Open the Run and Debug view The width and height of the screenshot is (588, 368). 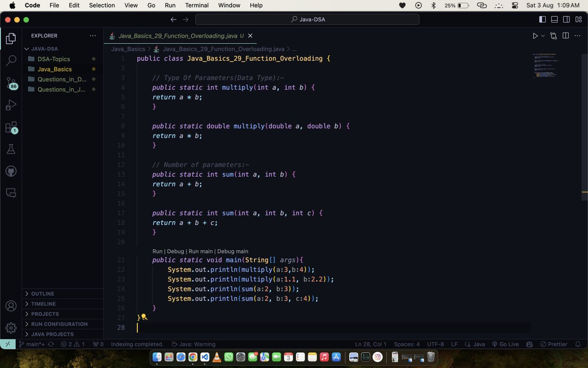click(x=11, y=105)
